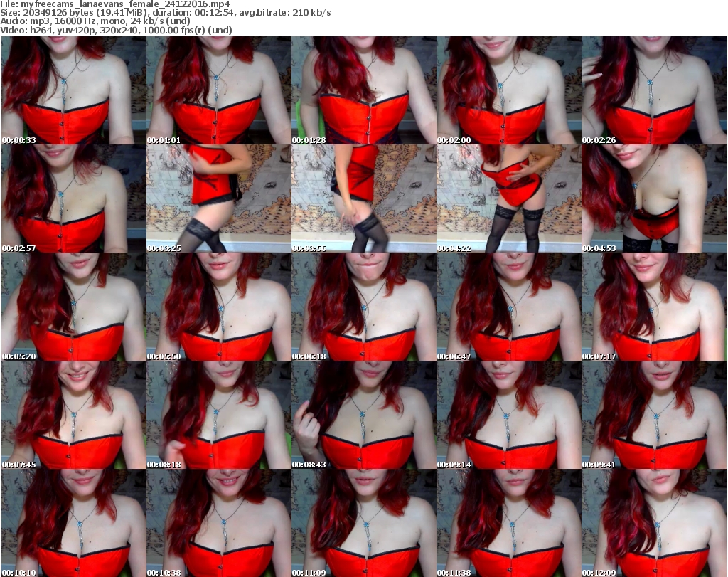Click the 'avg.bitrate: 210 kb/s' text

pyautogui.click(x=285, y=13)
